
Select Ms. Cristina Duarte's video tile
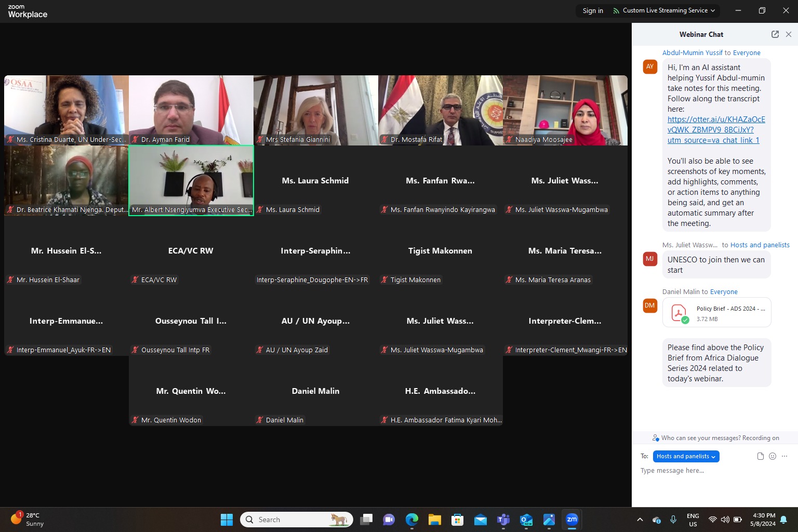pyautogui.click(x=66, y=110)
